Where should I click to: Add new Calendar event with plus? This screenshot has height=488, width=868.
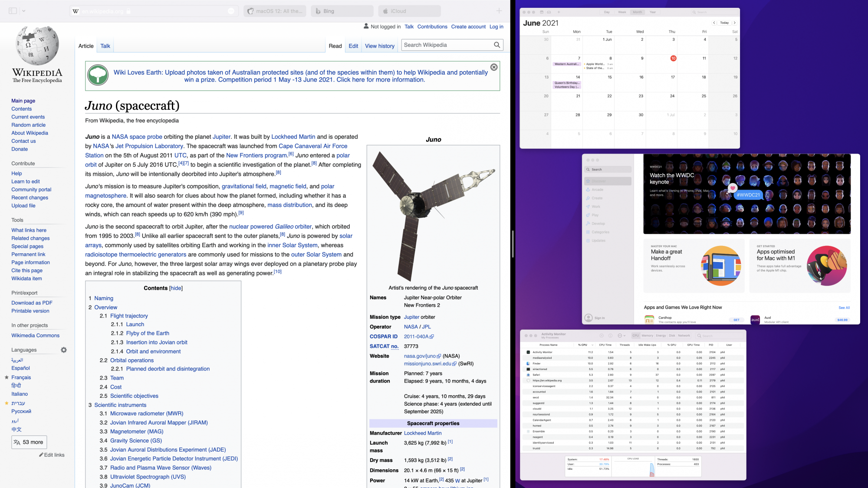559,12
